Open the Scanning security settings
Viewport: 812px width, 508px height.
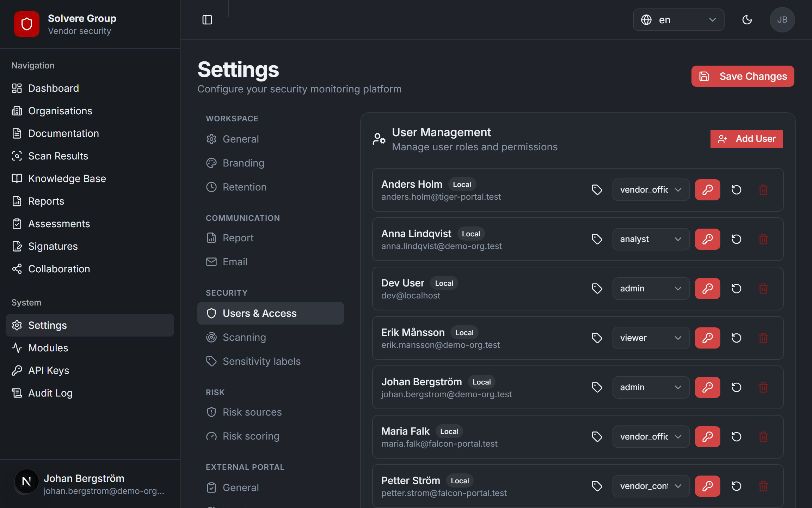point(270,337)
